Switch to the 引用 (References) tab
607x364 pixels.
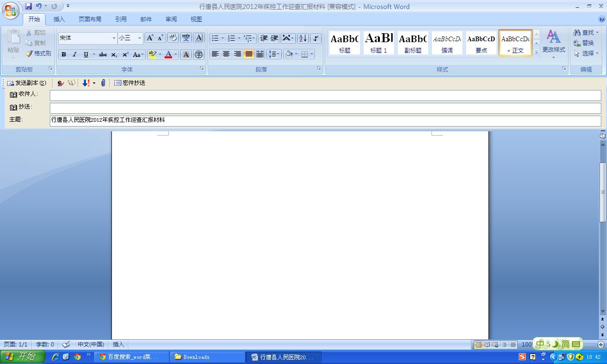coord(121,19)
